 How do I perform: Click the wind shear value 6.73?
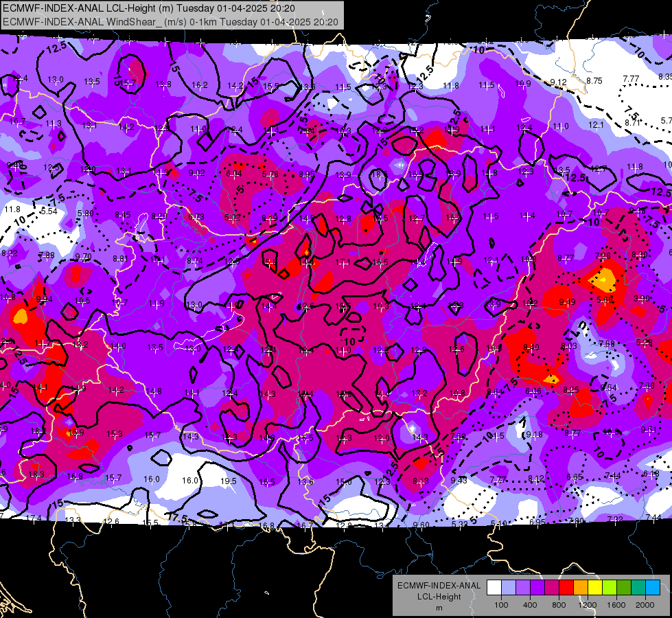(x=196, y=216)
